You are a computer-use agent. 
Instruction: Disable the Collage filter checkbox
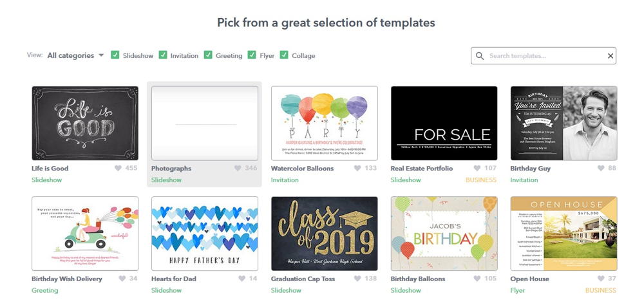[x=284, y=55]
